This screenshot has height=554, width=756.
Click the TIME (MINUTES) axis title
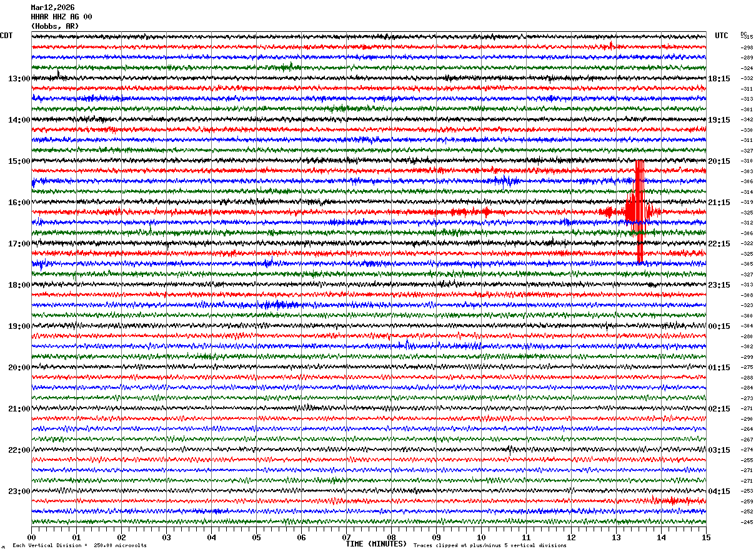[x=376, y=544]
